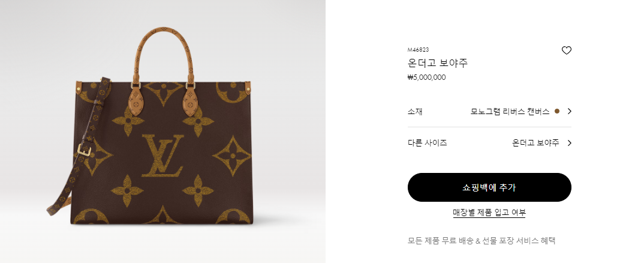Select the 온더고 보야주 size value
This screenshot has height=263, width=644.
[535, 143]
